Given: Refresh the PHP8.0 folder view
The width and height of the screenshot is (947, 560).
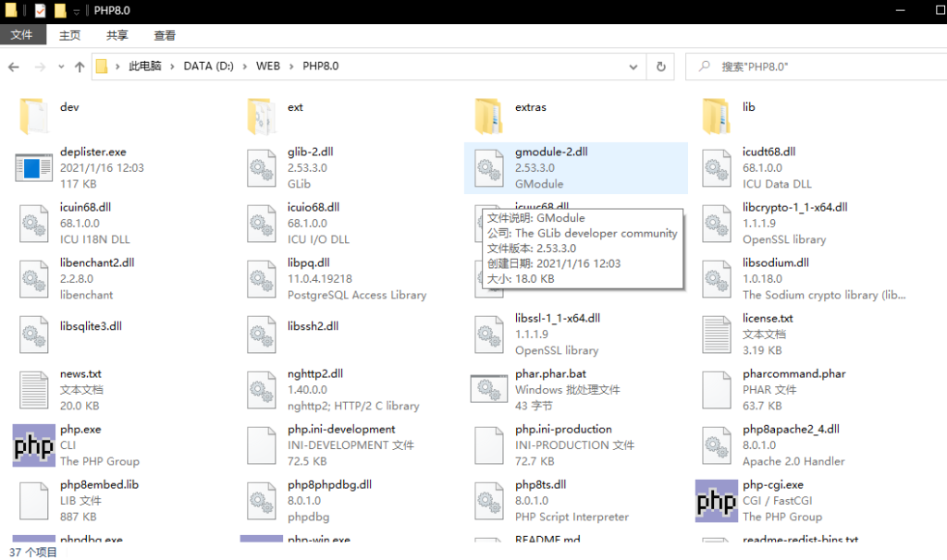Looking at the screenshot, I should 660,67.
